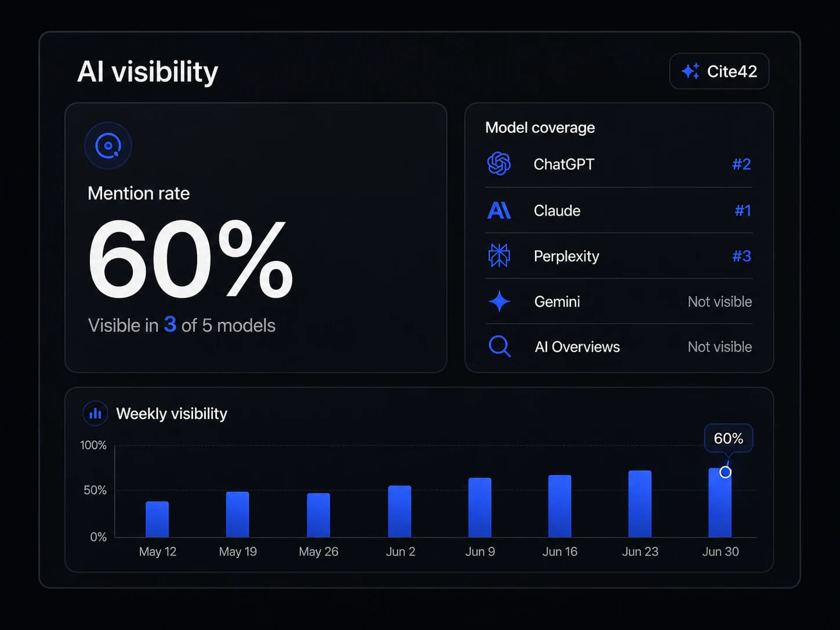The image size is (840, 630).
Task: Click the Mention rate label
Action: [139, 193]
